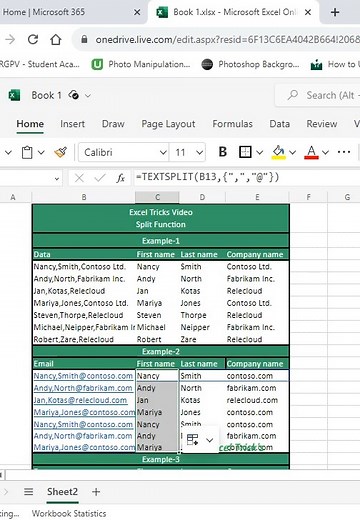Screen dimensions: 360x520
Task: Close the Home | Microsoft 365 tab
Action: coord(137,12)
